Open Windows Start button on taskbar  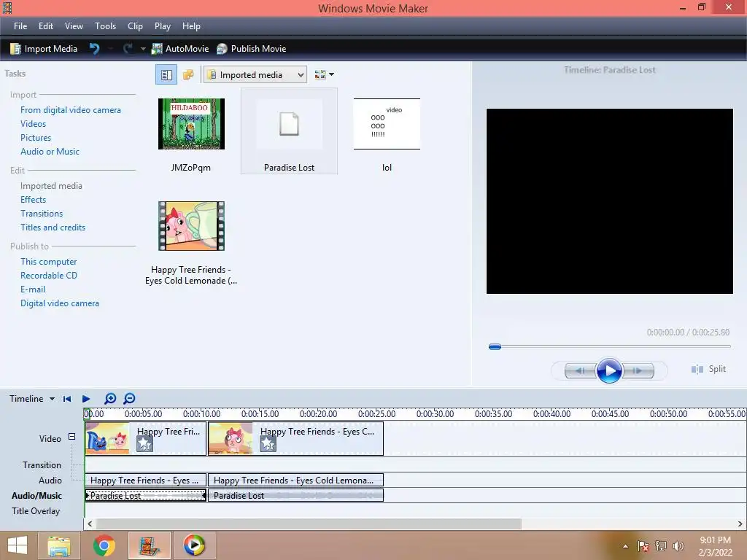pyautogui.click(x=18, y=545)
